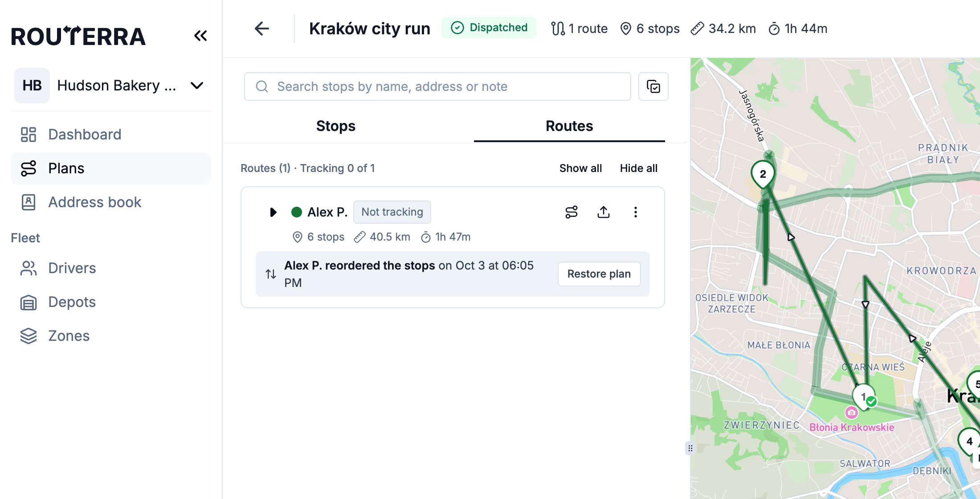980x499 pixels.
Task: Open Dashboard from sidebar
Action: pyautogui.click(x=111, y=135)
